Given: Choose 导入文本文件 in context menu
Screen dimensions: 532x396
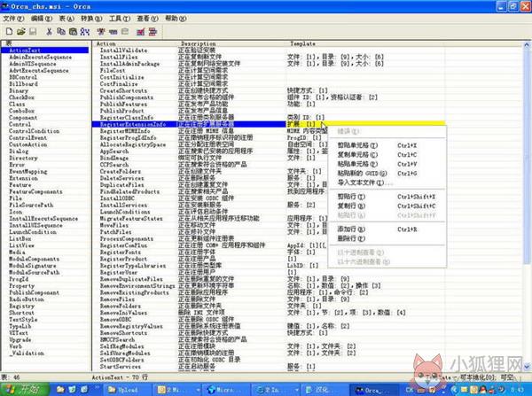Looking at the screenshot, I should point(387,182).
